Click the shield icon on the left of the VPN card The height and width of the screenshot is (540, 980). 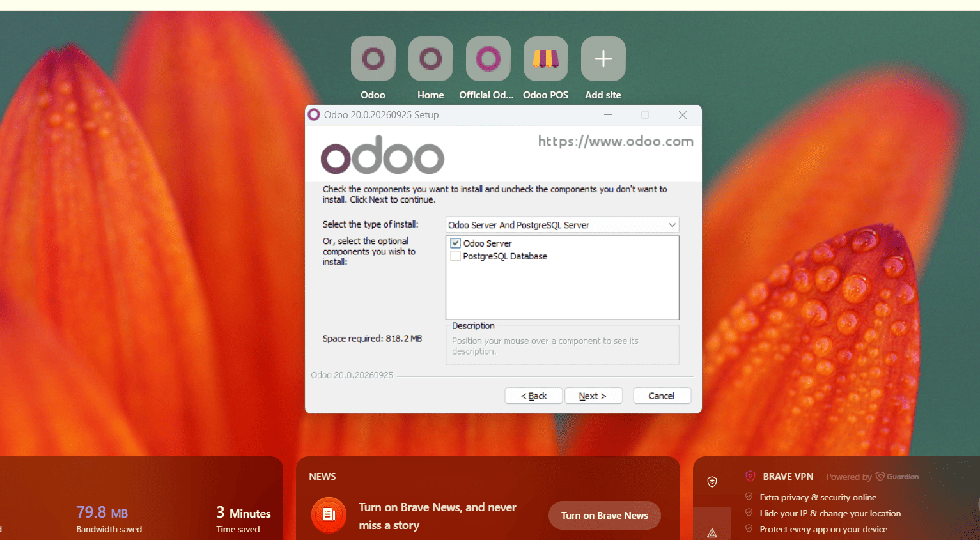point(712,482)
